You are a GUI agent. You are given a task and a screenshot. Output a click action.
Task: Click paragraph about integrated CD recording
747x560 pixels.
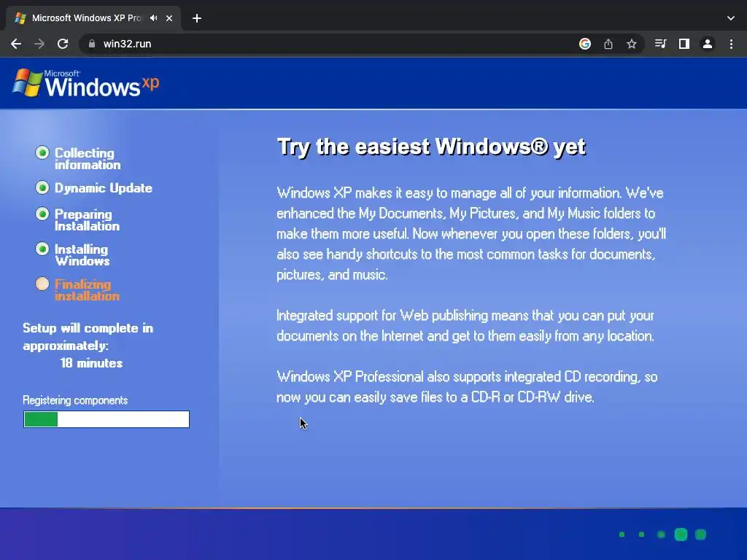click(467, 386)
